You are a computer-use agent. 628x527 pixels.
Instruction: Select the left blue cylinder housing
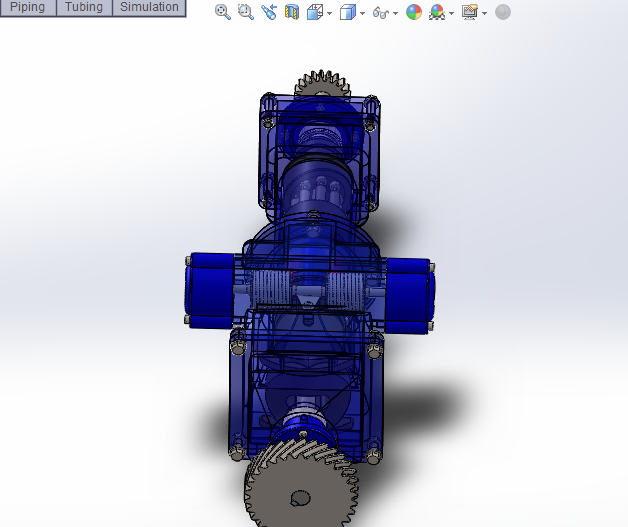[x=210, y=291]
